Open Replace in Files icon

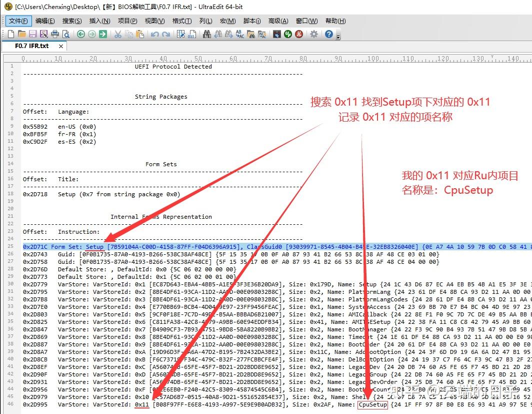pos(262,34)
